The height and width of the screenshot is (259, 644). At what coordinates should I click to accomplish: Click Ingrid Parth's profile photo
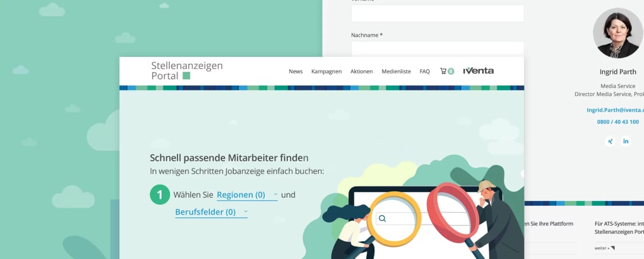617,33
